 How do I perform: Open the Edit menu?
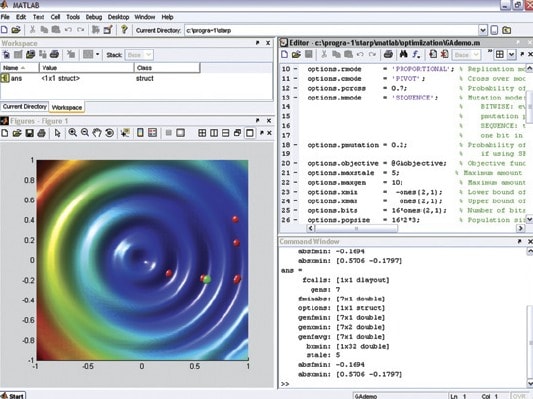tap(21, 17)
